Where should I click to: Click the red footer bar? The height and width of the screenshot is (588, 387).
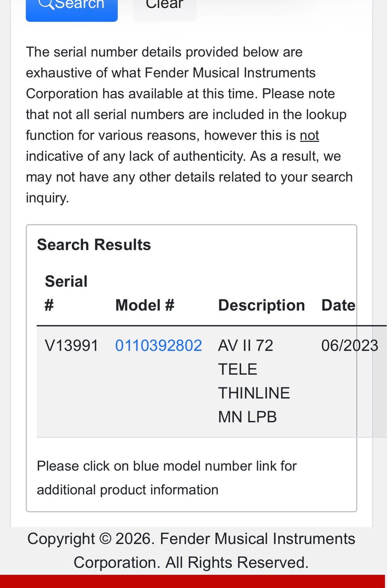pos(193,582)
